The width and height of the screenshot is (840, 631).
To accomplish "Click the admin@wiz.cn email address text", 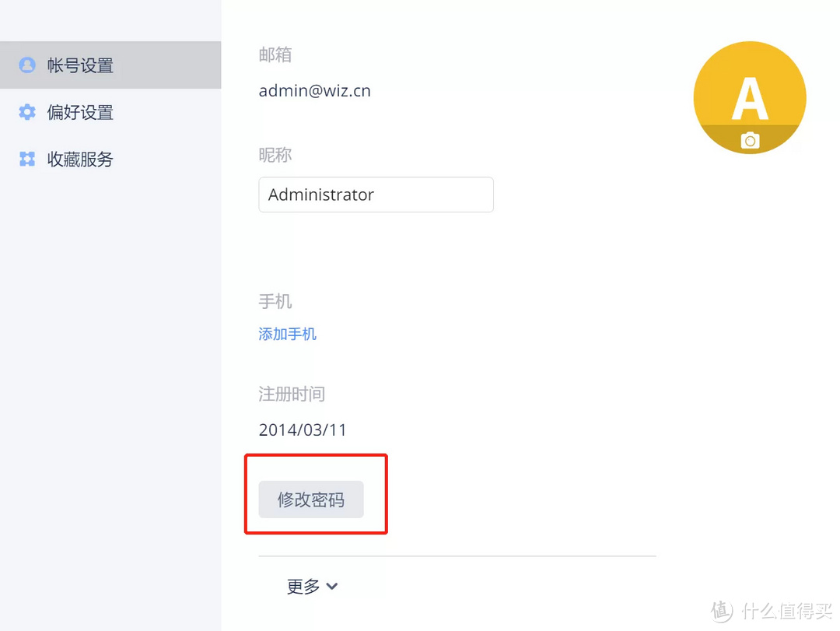I will point(315,91).
